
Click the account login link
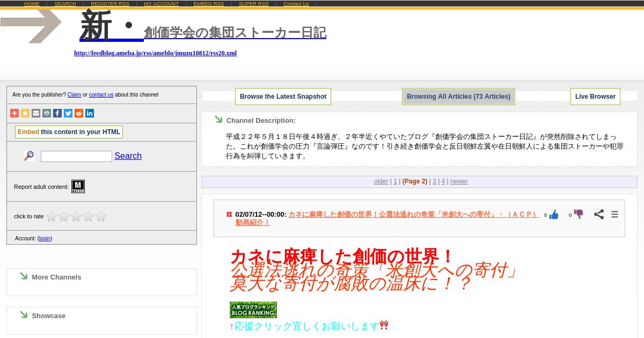pos(45,238)
